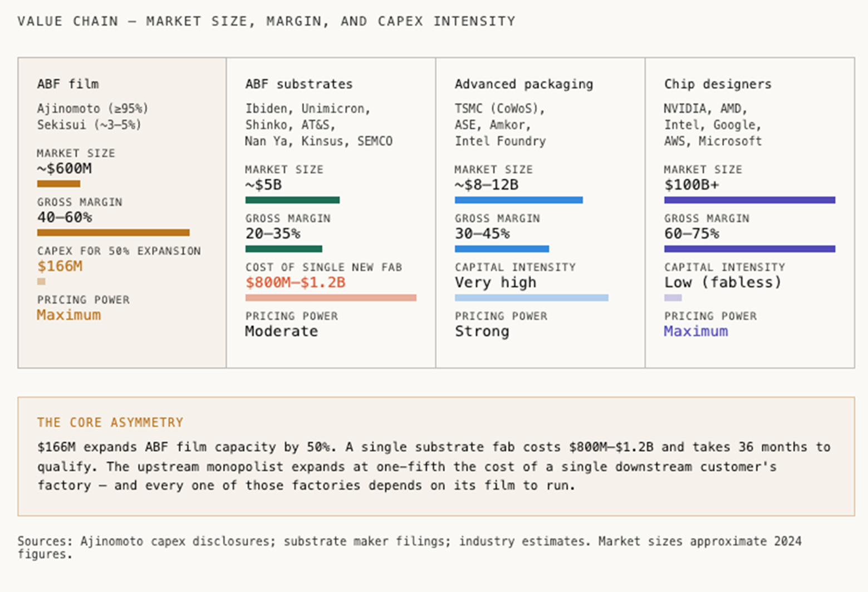
Task: Click "Sekisui (~3–5%)" supplier text
Action: click(89, 125)
